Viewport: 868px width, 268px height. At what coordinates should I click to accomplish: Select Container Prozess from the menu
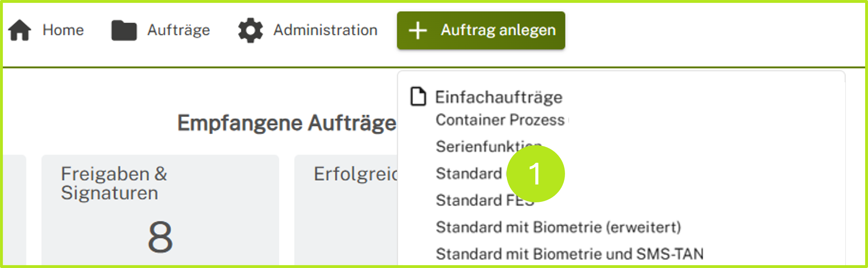coord(500,120)
